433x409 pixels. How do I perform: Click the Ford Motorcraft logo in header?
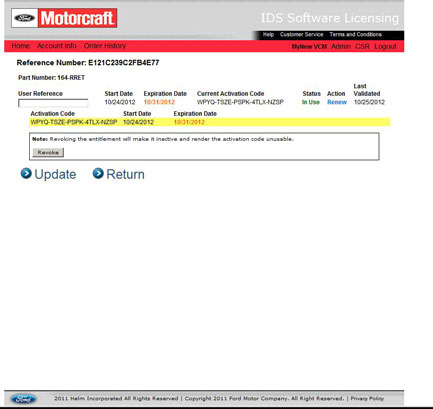tap(64, 18)
